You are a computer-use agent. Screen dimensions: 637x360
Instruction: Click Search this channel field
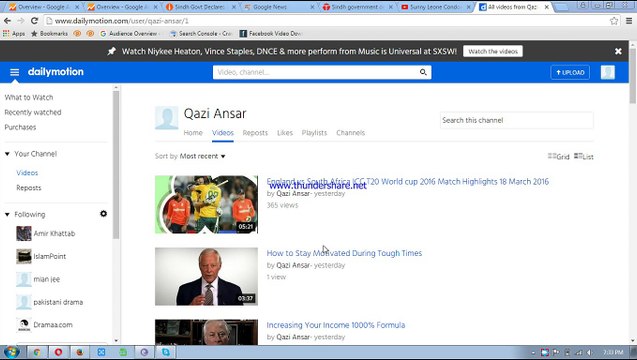pyautogui.click(x=516, y=120)
